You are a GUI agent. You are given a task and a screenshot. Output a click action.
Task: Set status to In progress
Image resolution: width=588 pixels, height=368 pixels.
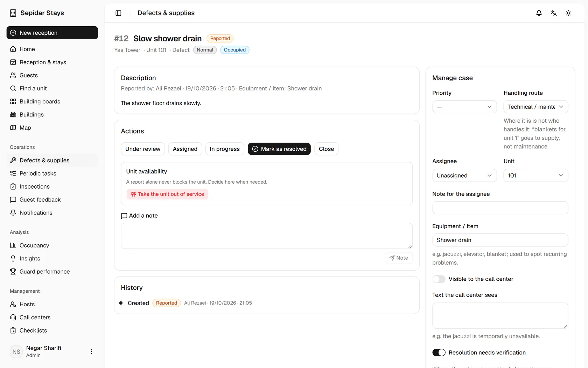(x=225, y=149)
